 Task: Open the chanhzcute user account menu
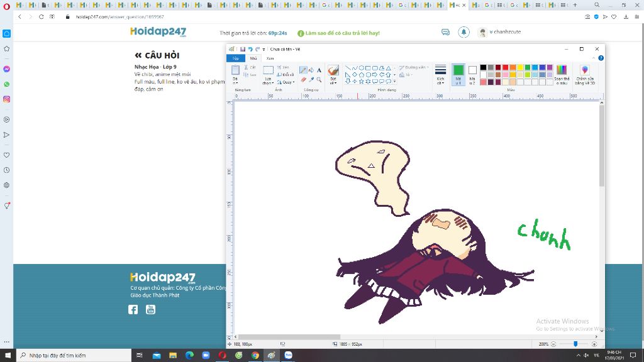[500, 32]
